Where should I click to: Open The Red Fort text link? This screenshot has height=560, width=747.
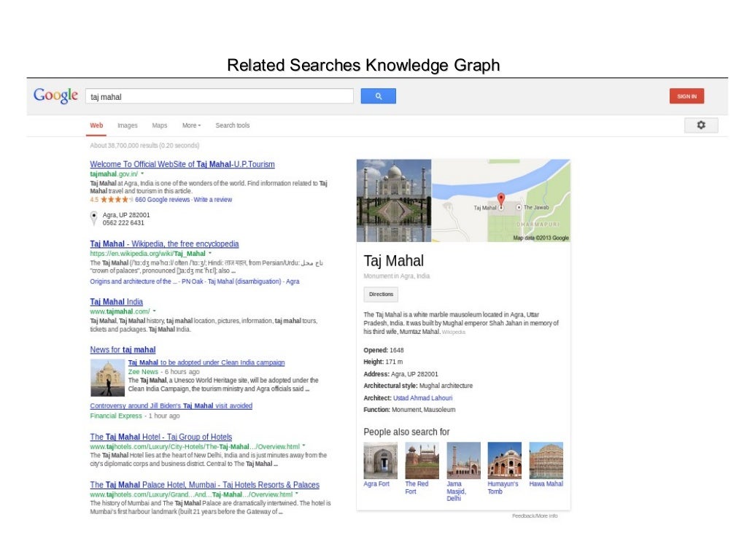[417, 488]
